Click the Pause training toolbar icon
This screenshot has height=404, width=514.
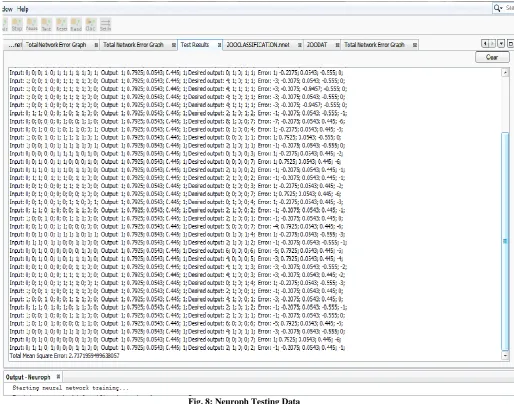(x=32, y=25)
